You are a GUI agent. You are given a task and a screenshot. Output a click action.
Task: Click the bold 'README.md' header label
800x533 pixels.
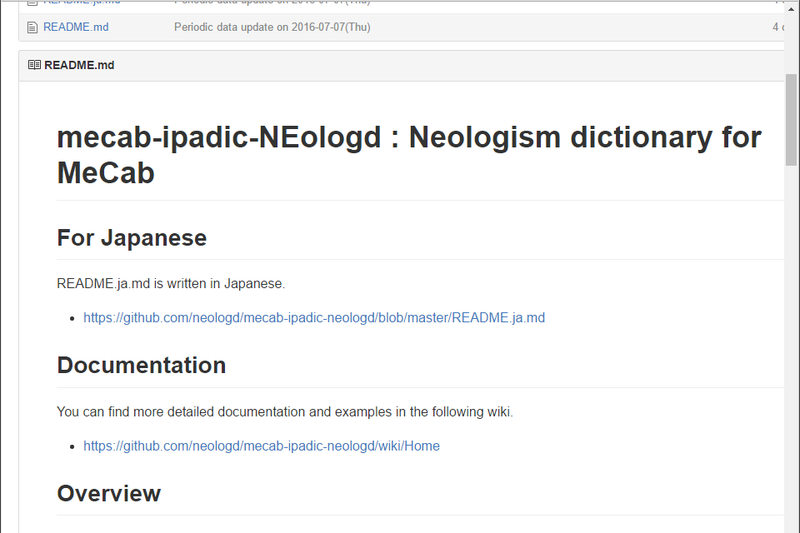coord(79,65)
